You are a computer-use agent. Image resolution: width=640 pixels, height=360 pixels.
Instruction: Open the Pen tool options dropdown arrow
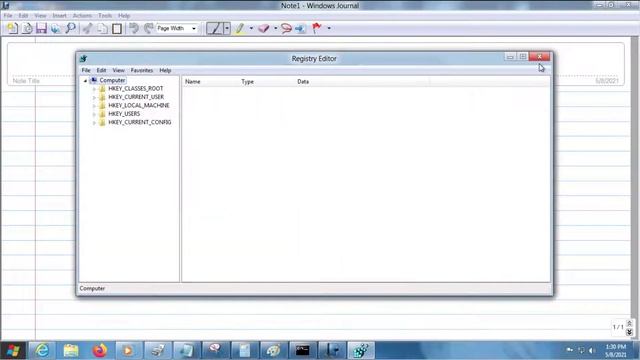click(227, 28)
